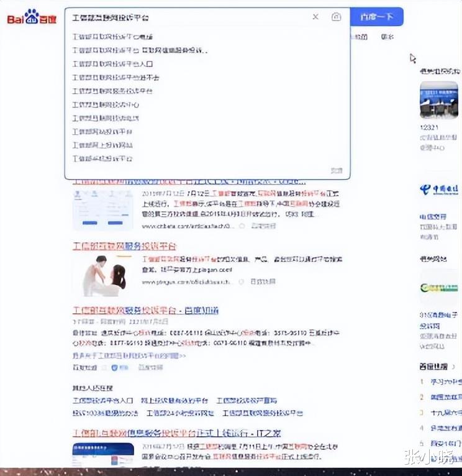Open the 中国电信 sidebar text link
The image size is (462, 476).
433,217
